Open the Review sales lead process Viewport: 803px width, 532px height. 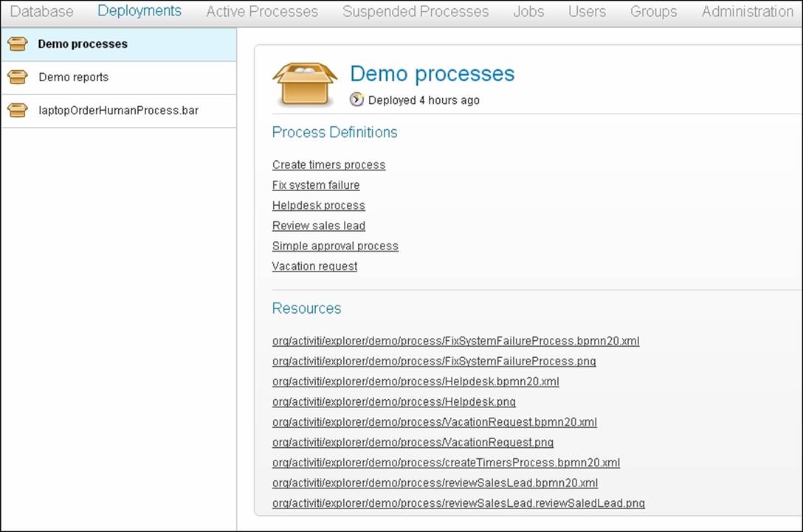tap(319, 226)
